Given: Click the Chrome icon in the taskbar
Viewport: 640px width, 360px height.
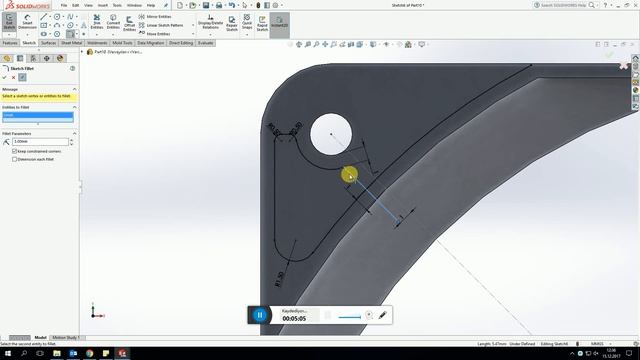Looking at the screenshot, I should pyautogui.click(x=89, y=353).
